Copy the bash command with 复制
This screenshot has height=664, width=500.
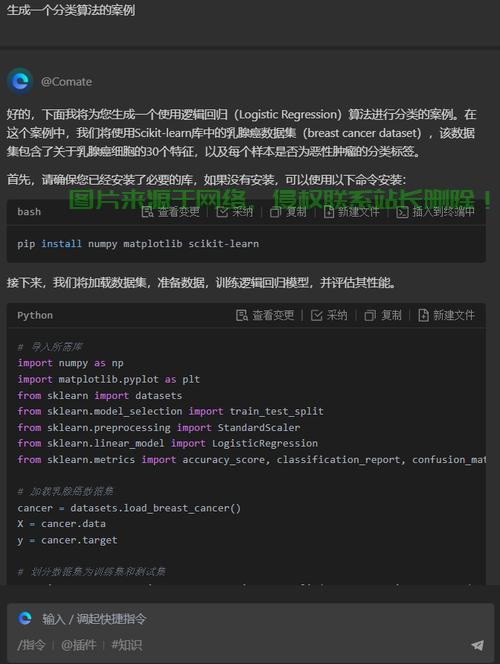288,211
